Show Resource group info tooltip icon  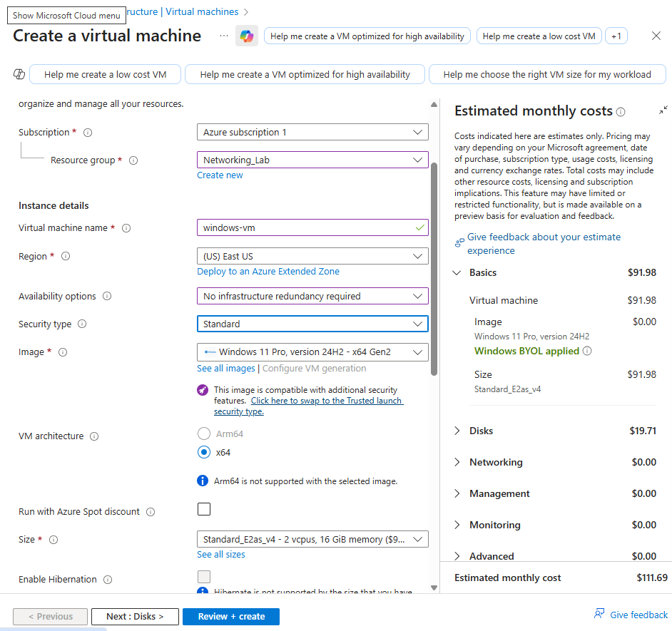pyautogui.click(x=133, y=160)
